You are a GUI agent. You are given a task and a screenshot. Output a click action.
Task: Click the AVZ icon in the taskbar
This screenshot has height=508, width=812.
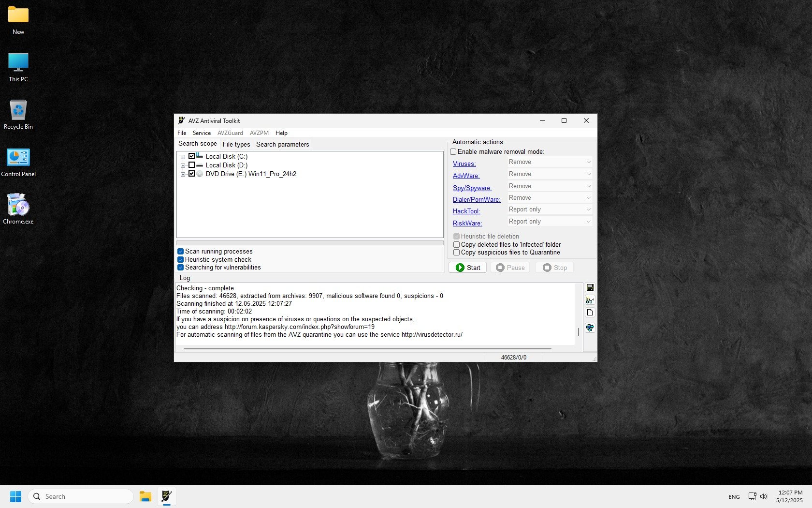point(167,496)
